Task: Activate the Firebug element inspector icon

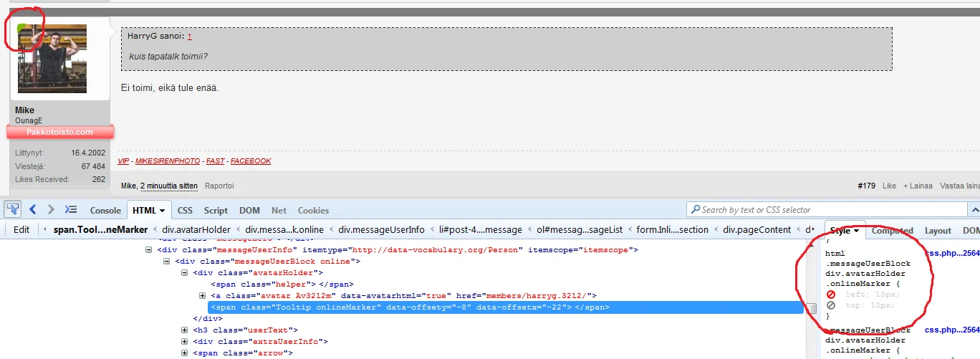Action: coord(13,209)
